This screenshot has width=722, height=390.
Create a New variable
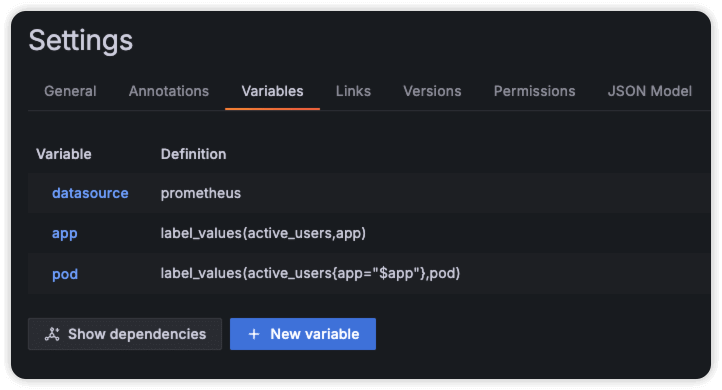[x=303, y=334]
